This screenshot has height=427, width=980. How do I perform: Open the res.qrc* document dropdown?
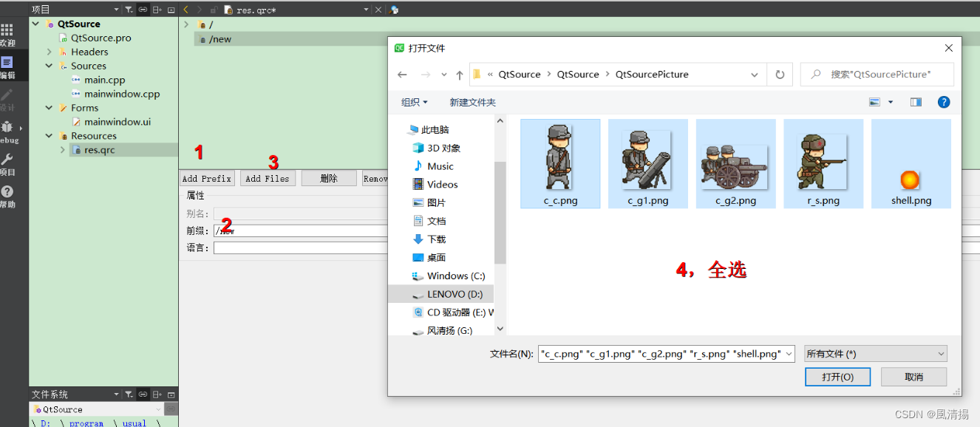click(x=366, y=10)
